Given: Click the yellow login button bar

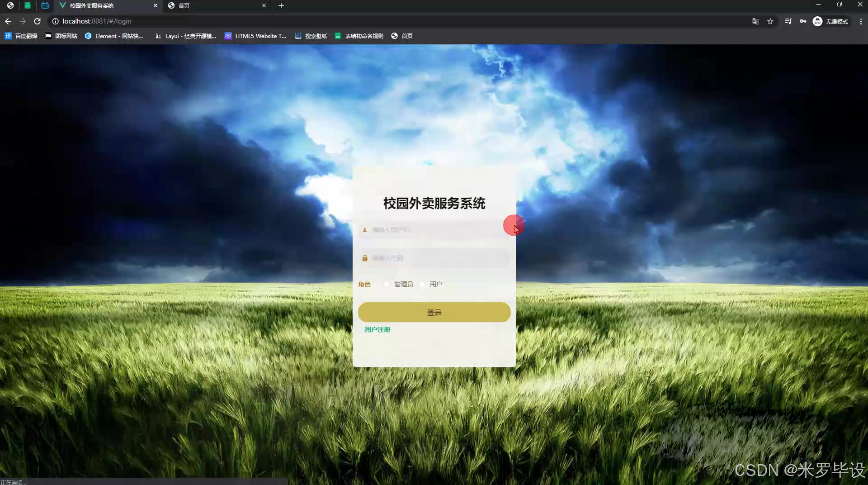Looking at the screenshot, I should 434,312.
